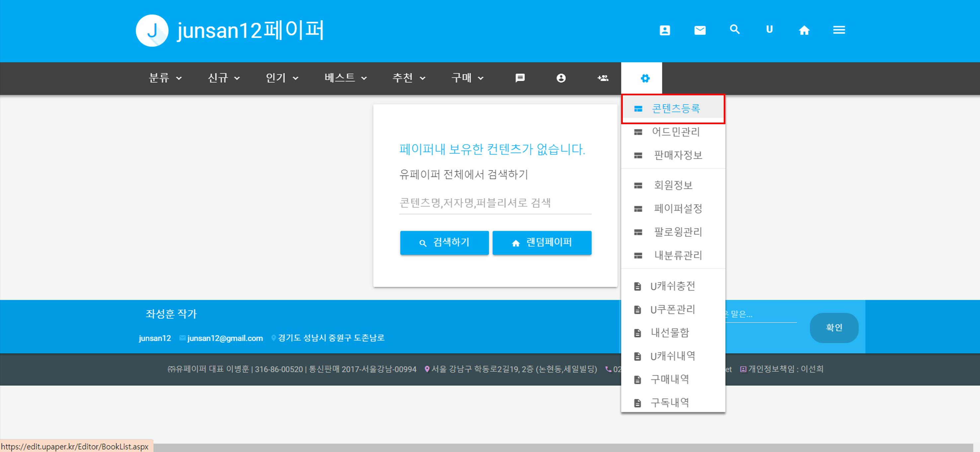Viewport: 980px width, 452px height.
Task: Click the 랜덤페이퍼 button
Action: [x=542, y=242]
